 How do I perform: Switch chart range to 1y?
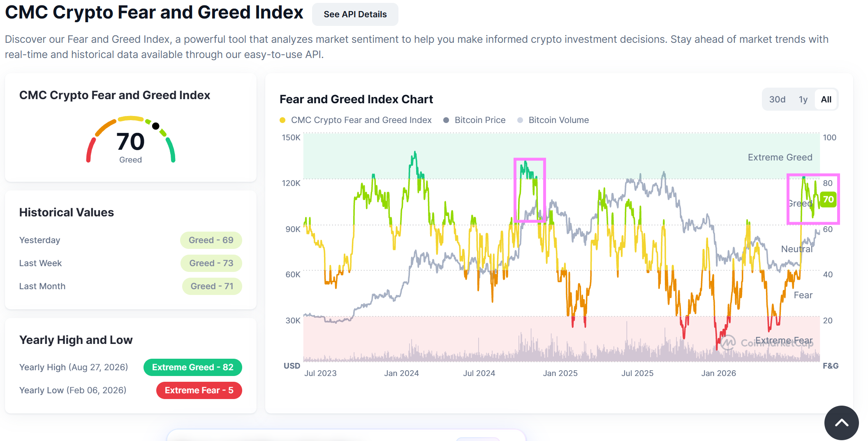coord(803,100)
